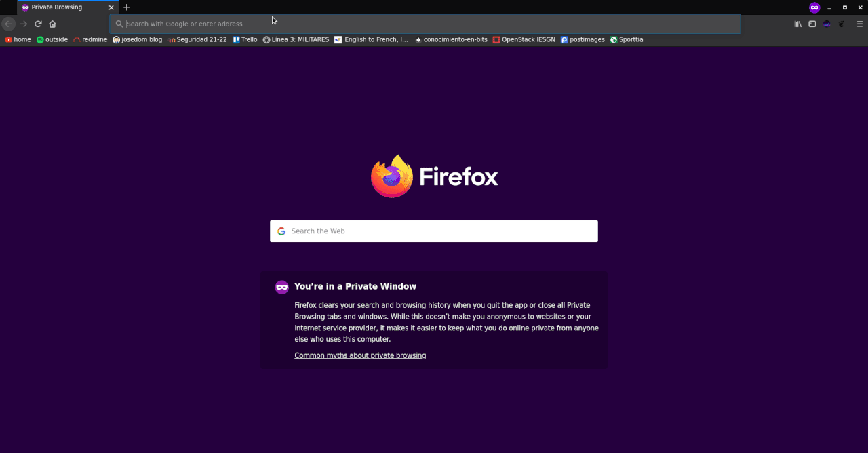The width and height of the screenshot is (868, 453).
Task: Click the private browsing mask indicator in title bar
Action: click(x=814, y=7)
